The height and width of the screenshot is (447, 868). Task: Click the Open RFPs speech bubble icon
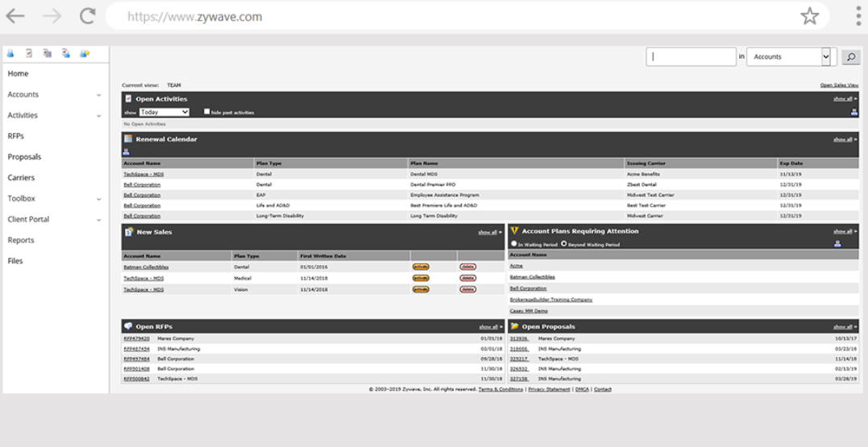tap(128, 326)
